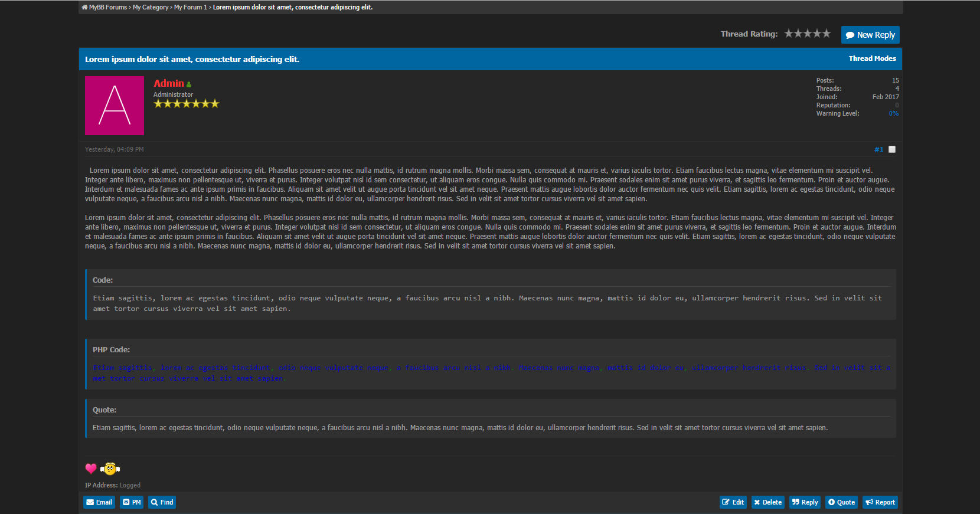
Task: Go to My Forum 1 breadcrumb
Action: tap(190, 8)
